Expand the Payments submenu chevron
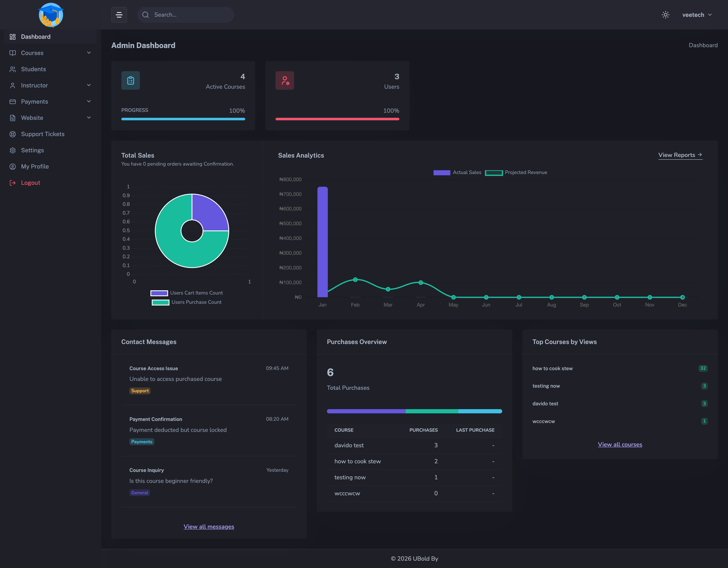This screenshot has height=568, width=728. click(89, 101)
